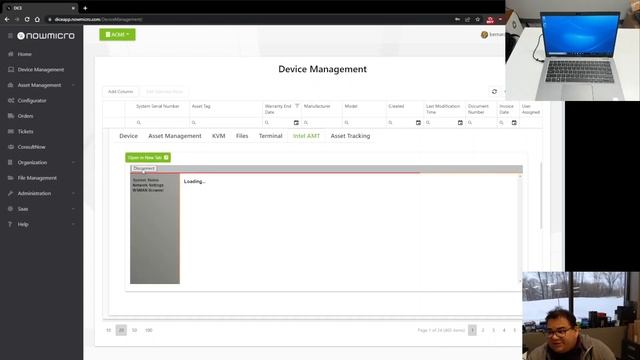Set page size to 20
Image resolution: width=640 pixels, height=360 pixels.
(121, 330)
